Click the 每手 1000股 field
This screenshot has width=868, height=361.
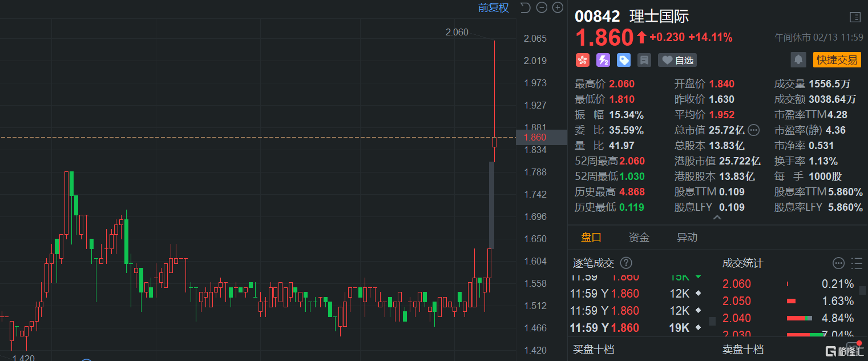pyautogui.click(x=808, y=177)
